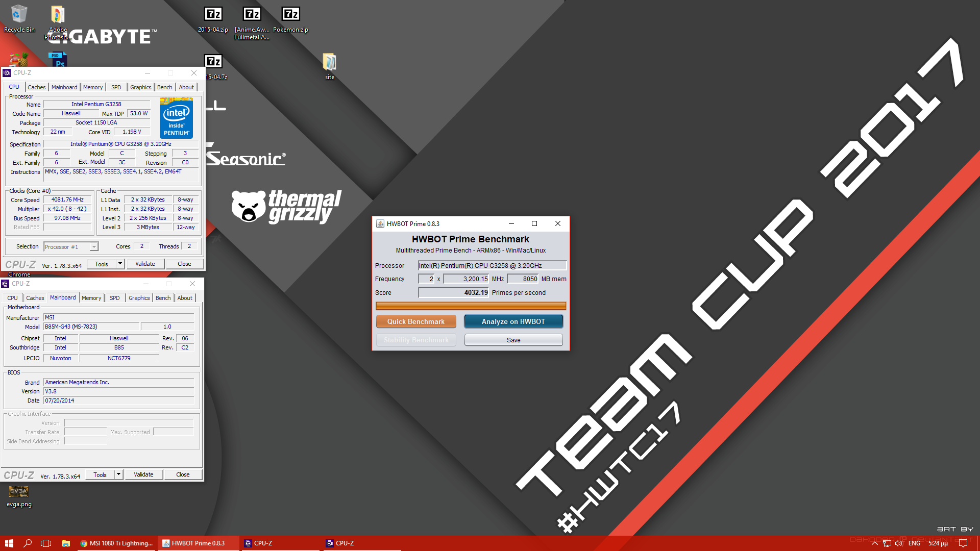980x551 pixels.
Task: Open the Recycle Bin desktop icon
Action: [19, 19]
